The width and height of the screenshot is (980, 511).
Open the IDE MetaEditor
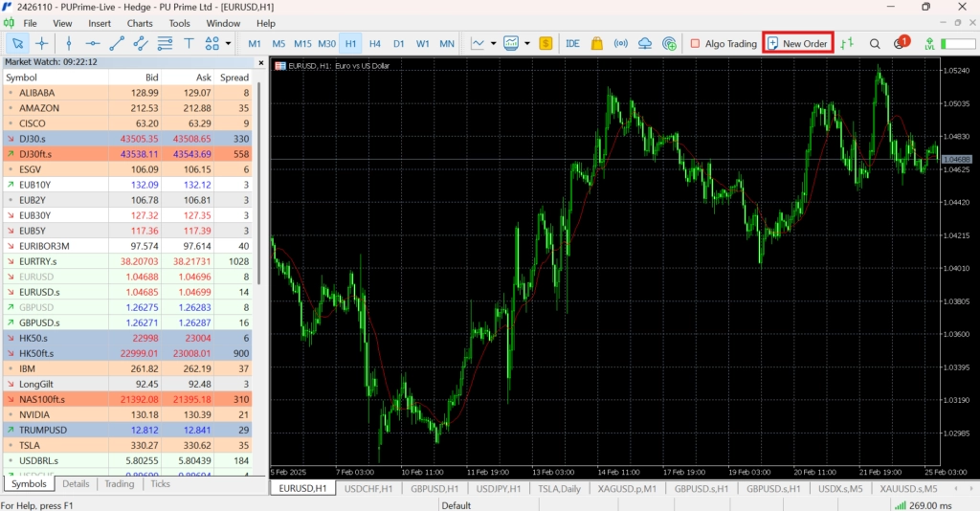[572, 44]
